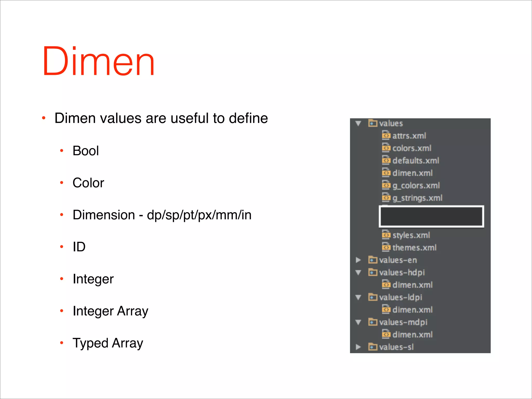Viewport: 532px width, 399px height.
Task: Click the defaults.xml file icon
Action: pos(386,160)
